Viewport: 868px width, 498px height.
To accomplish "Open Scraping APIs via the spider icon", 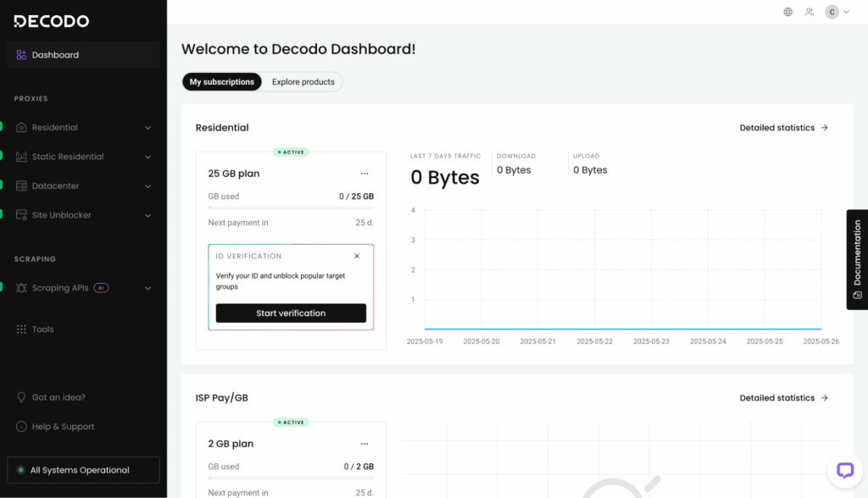I will (21, 288).
